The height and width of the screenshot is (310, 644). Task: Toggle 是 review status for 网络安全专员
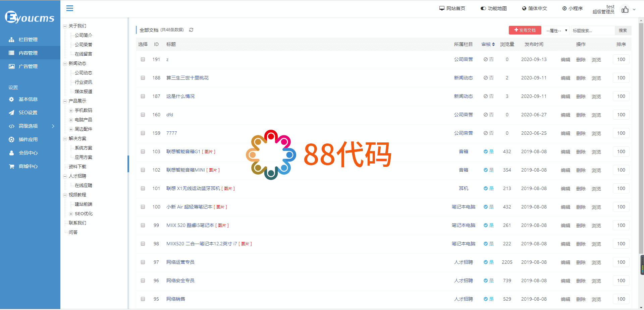(x=488, y=281)
